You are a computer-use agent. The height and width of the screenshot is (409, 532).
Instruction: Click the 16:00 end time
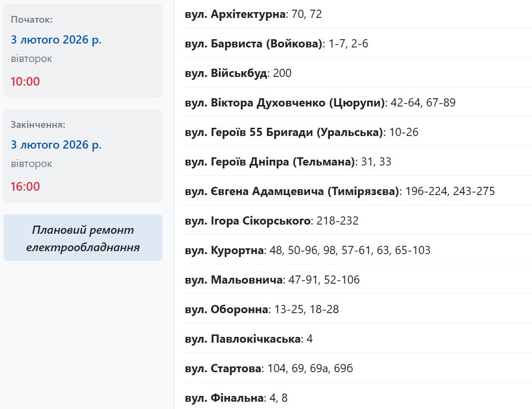25,186
